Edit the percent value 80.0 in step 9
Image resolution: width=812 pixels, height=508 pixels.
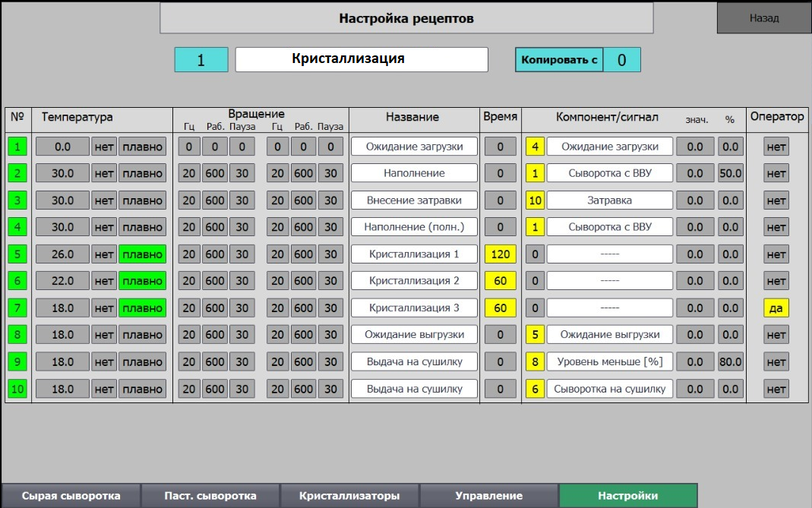[730, 362]
